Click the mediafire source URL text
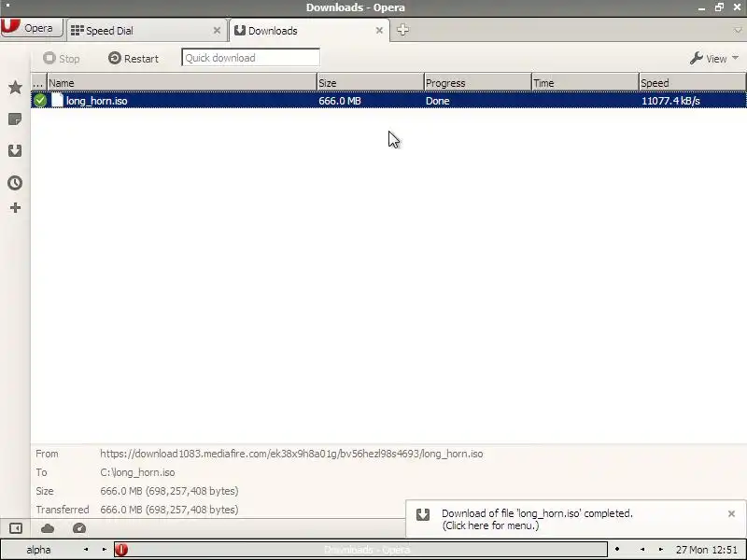The width and height of the screenshot is (747, 560). click(291, 454)
